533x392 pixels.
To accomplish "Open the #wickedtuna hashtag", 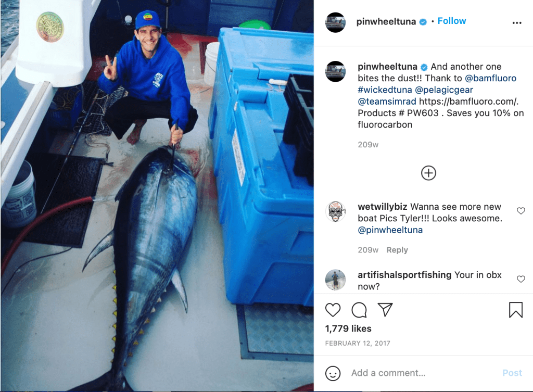I will tap(385, 90).
